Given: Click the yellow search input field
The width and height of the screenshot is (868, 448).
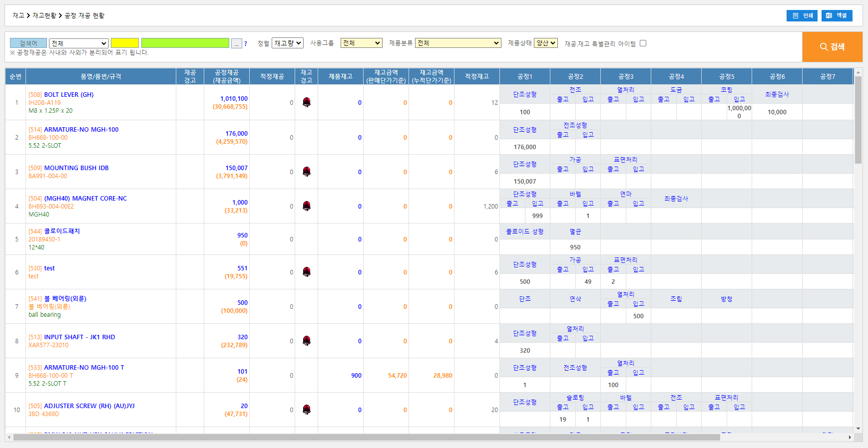Looking at the screenshot, I should [125, 43].
